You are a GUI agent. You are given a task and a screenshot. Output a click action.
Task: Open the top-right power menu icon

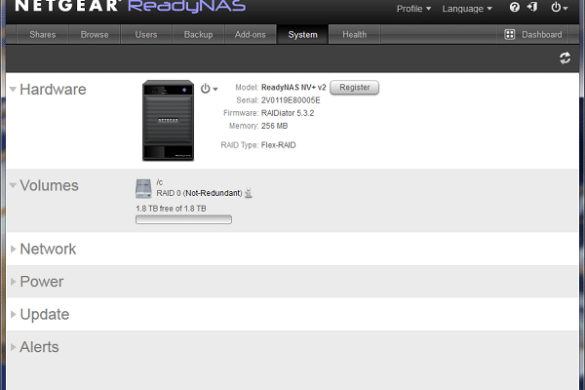point(559,7)
